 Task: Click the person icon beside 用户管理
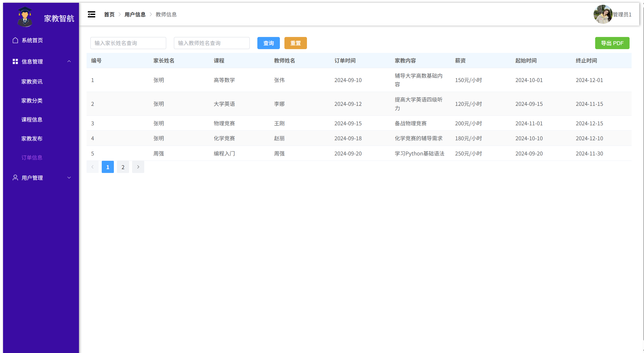coord(15,178)
